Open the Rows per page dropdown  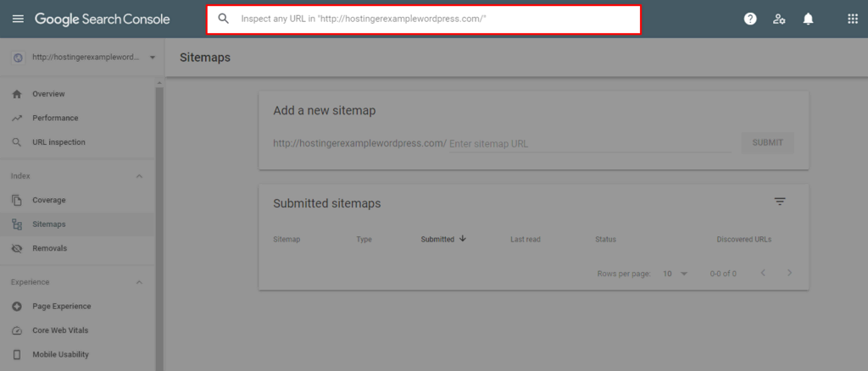point(676,274)
